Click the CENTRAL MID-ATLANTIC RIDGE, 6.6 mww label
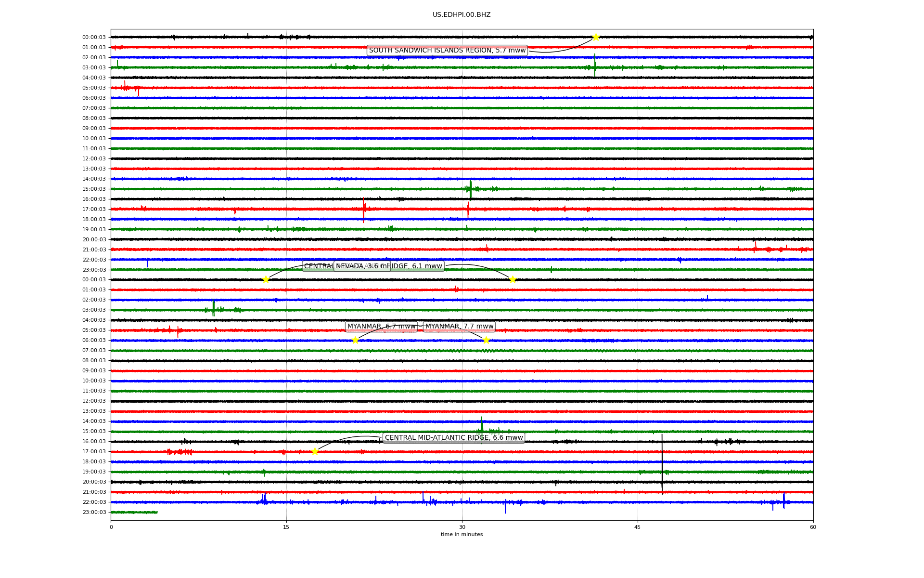Viewport: 924px width, 578px height. tap(454, 438)
